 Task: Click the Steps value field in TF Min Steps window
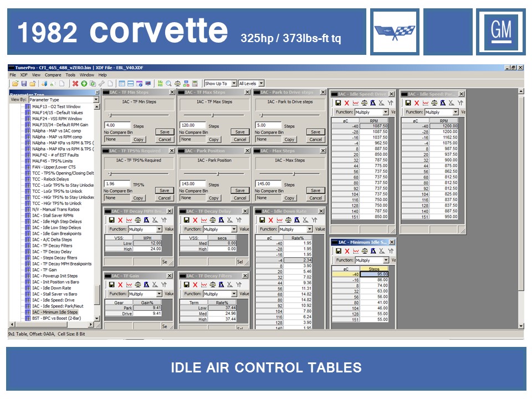[117, 125]
